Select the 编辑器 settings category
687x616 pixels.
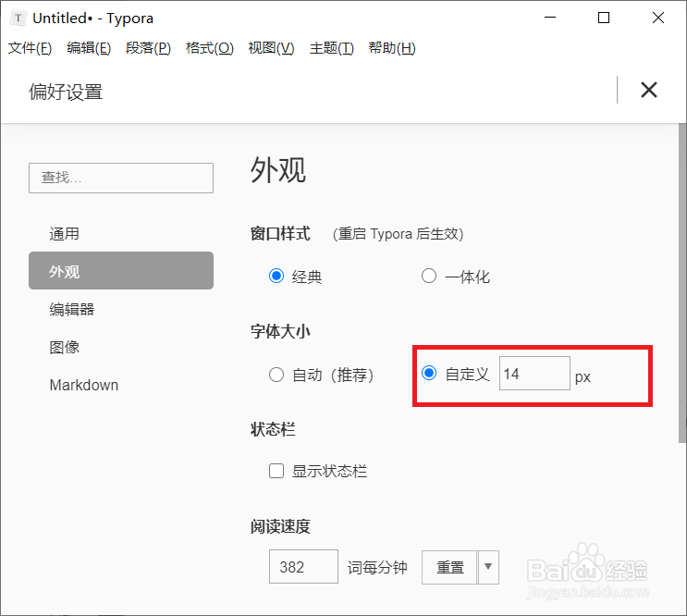click(x=121, y=309)
